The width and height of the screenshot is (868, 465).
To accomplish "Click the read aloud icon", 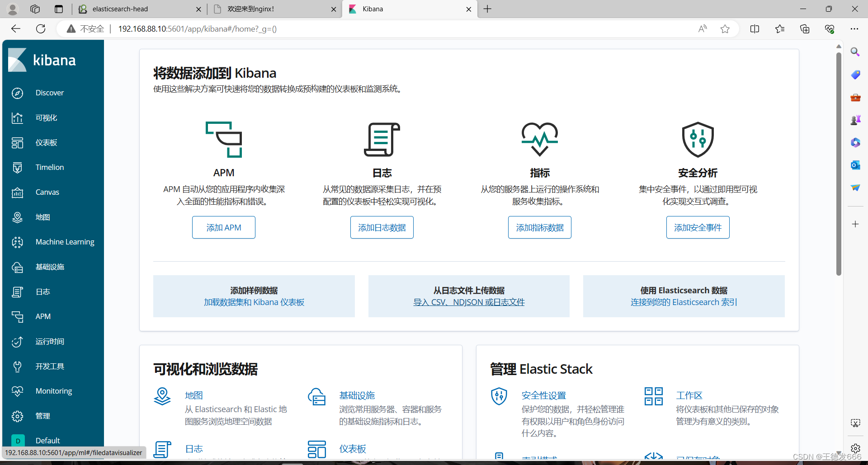I will click(702, 29).
